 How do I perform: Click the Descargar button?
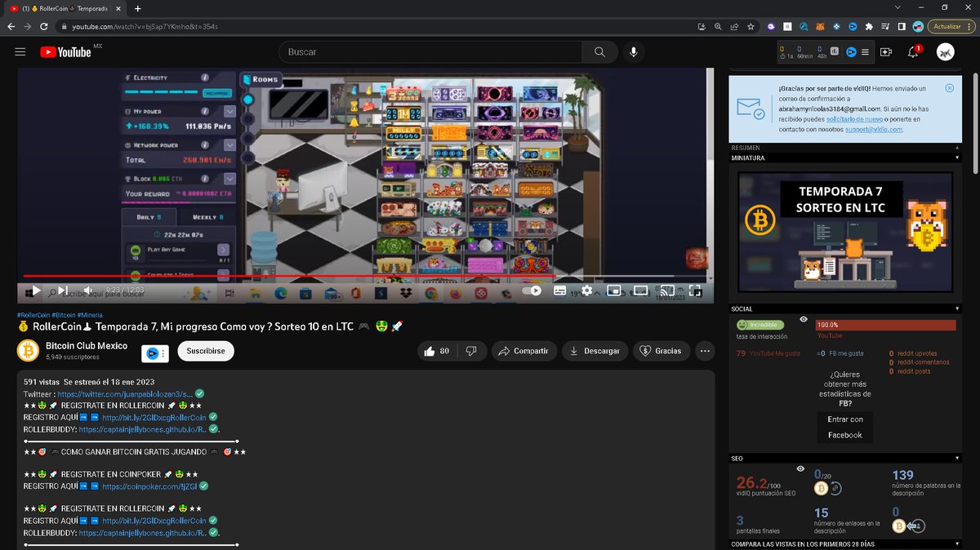tap(595, 351)
